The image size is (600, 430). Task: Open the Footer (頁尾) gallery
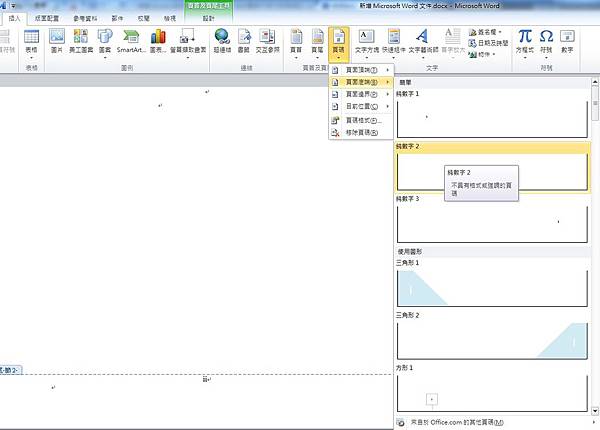tap(317, 43)
